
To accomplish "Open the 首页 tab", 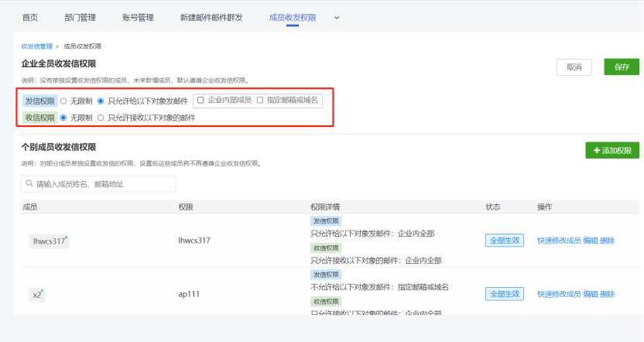I will (x=30, y=18).
